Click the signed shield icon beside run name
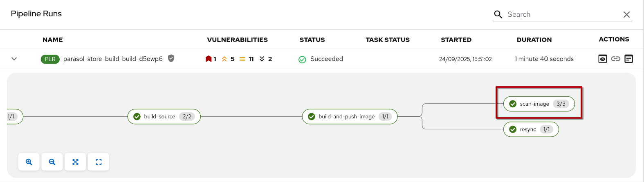This screenshot has height=182, width=644. pyautogui.click(x=171, y=58)
